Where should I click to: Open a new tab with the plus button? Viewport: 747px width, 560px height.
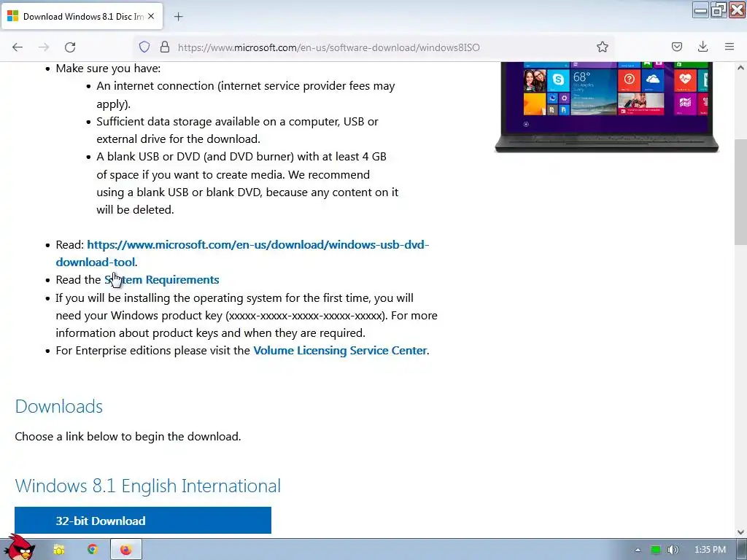tap(178, 17)
